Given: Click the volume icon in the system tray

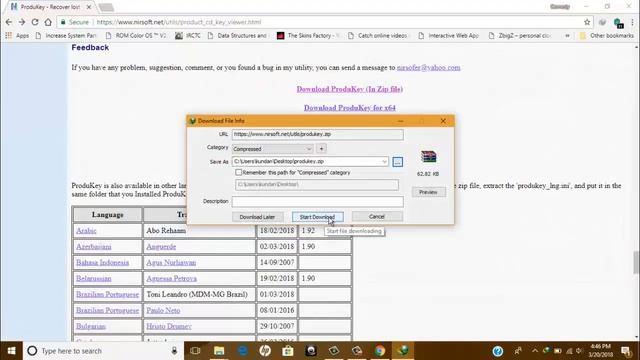Looking at the screenshot, I should tap(579, 351).
